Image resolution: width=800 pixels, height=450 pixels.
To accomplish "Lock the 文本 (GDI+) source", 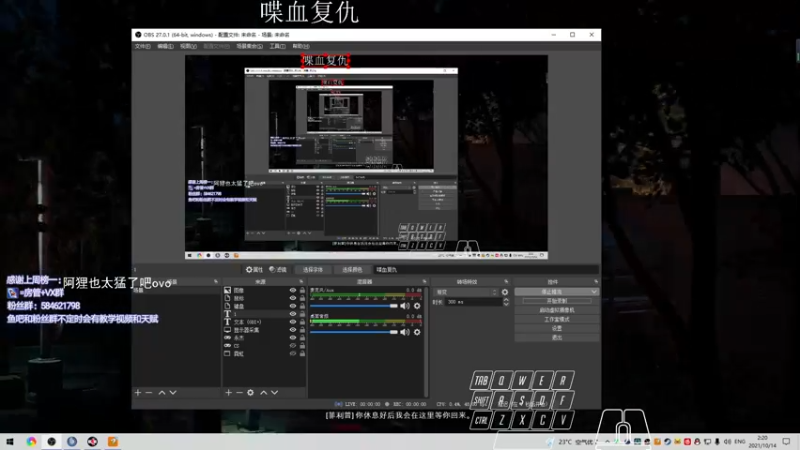I will [302, 322].
